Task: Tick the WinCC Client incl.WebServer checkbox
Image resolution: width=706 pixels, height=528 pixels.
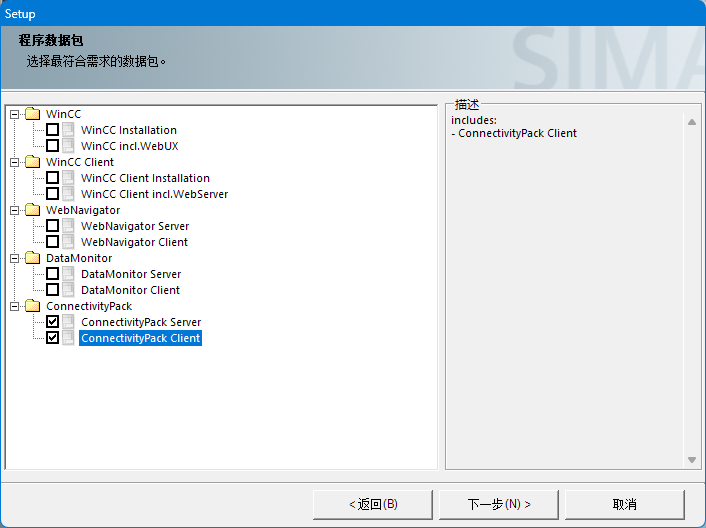Action: tap(53, 194)
